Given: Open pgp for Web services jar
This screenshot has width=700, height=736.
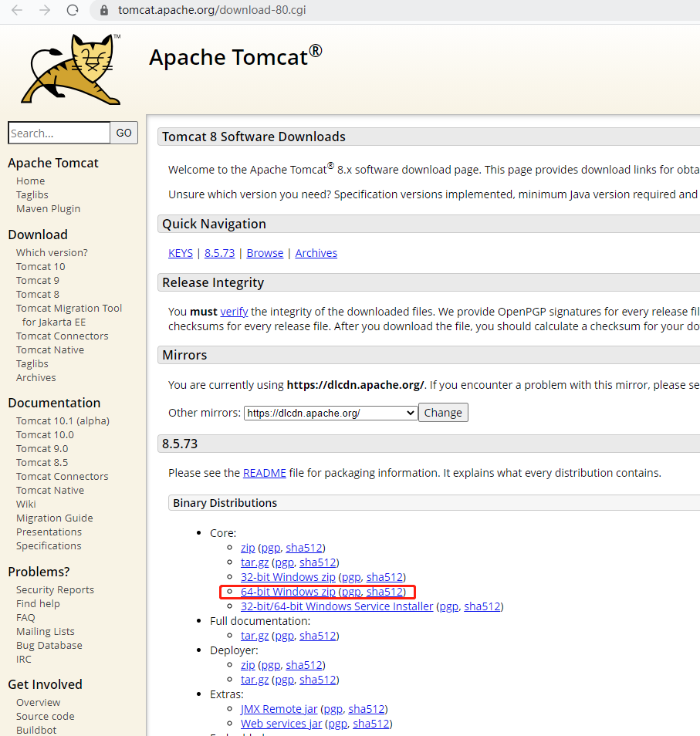Looking at the screenshot, I should [338, 724].
